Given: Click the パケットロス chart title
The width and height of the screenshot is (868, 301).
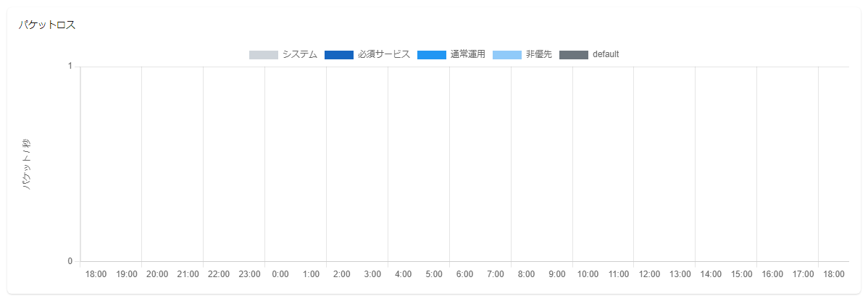Looking at the screenshot, I should [x=47, y=25].
